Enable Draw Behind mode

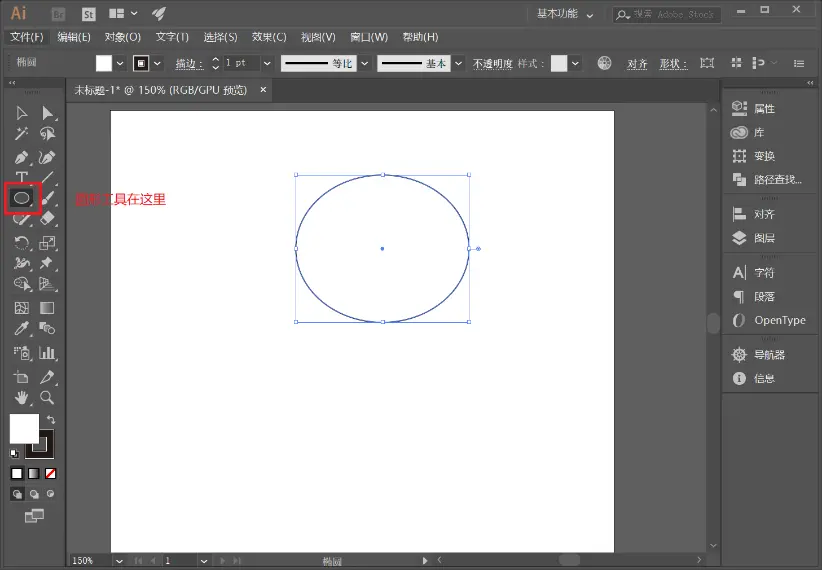tap(34, 494)
